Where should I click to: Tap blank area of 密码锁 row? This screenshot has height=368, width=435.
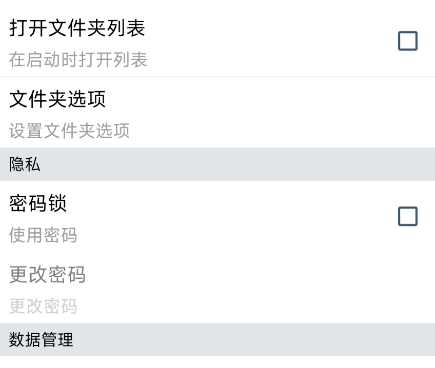[x=233, y=216]
